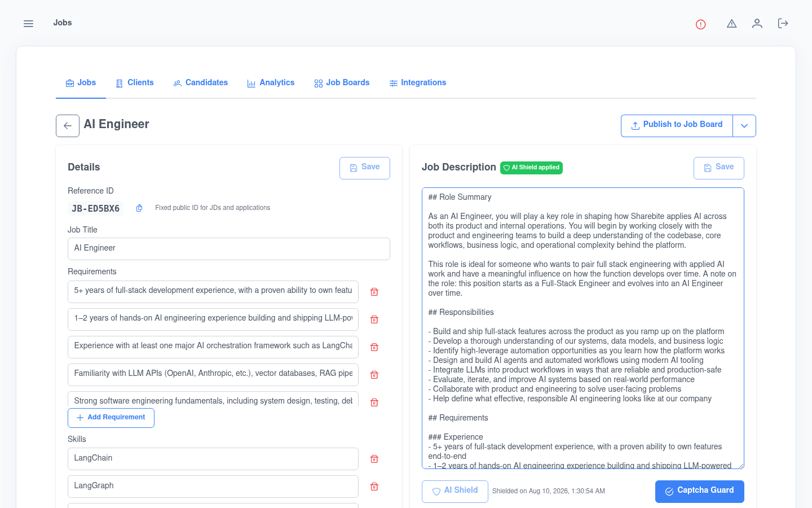
Task: Click into the Job Description text area
Action: (583, 329)
